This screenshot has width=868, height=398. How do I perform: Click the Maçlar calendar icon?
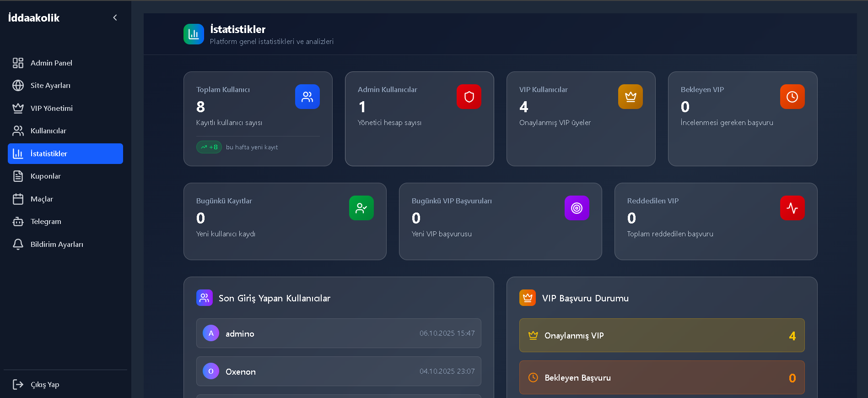pos(18,199)
